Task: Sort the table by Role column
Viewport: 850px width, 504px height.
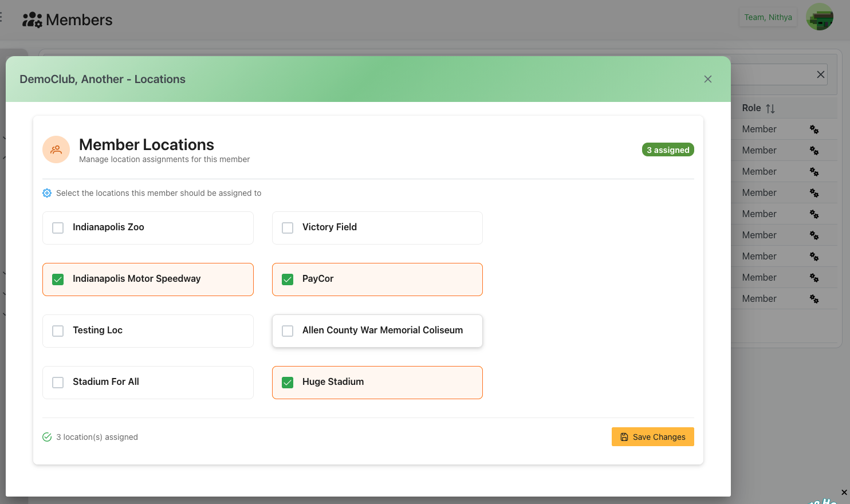Action: pos(770,108)
